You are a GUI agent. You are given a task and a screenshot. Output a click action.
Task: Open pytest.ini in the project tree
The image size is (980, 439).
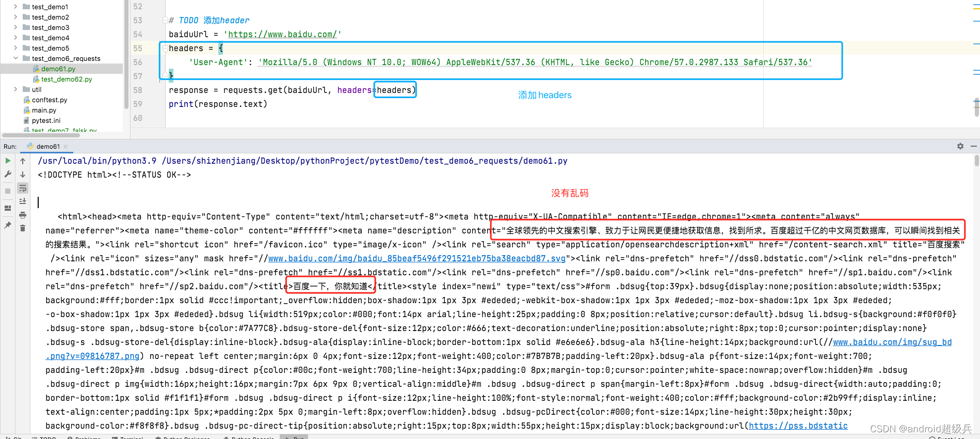pos(46,120)
